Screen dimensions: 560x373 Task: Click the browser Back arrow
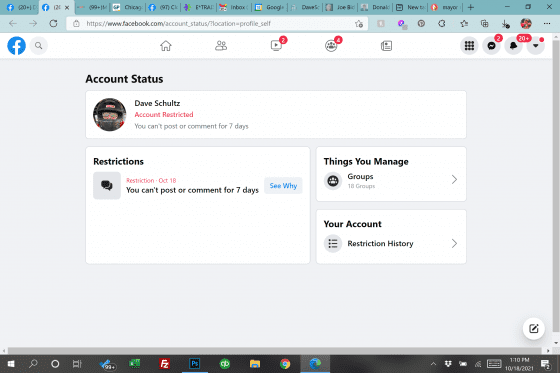coord(13,24)
